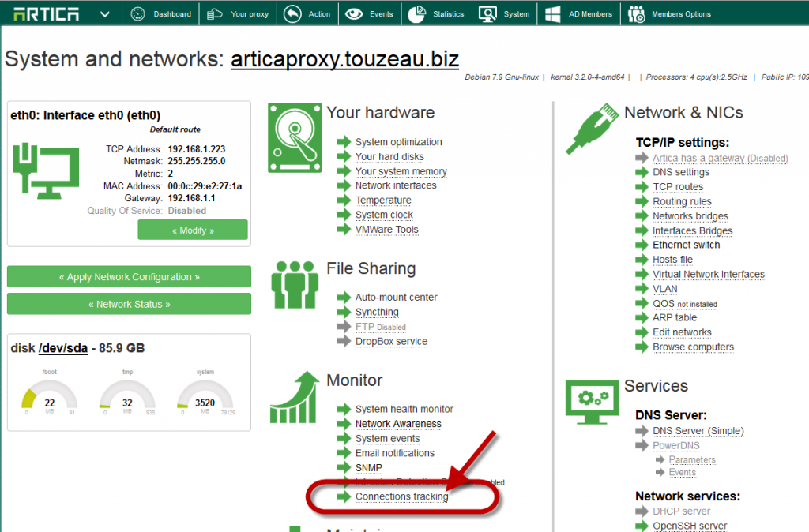809x532 pixels.
Task: Open Virtual Network Interfaces link
Action: pos(709,274)
